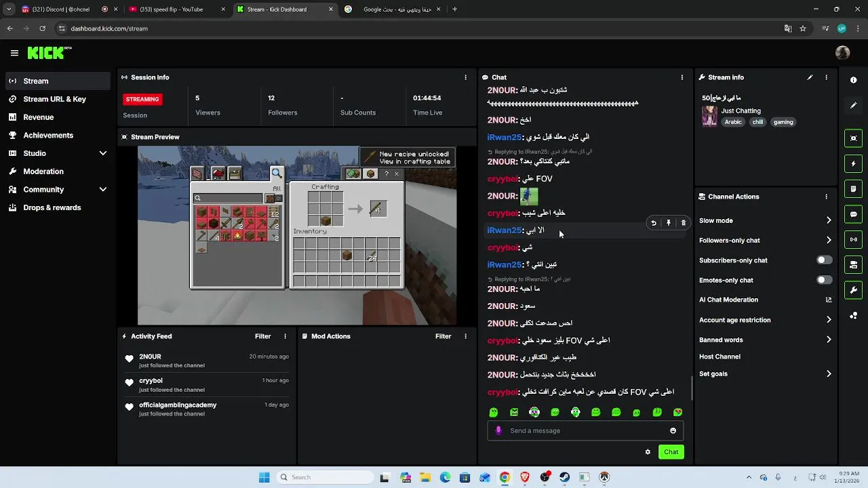Toggle the broadcast signal widget icon in the right toolbar
Viewport: 868px width, 488px height.
(853, 239)
